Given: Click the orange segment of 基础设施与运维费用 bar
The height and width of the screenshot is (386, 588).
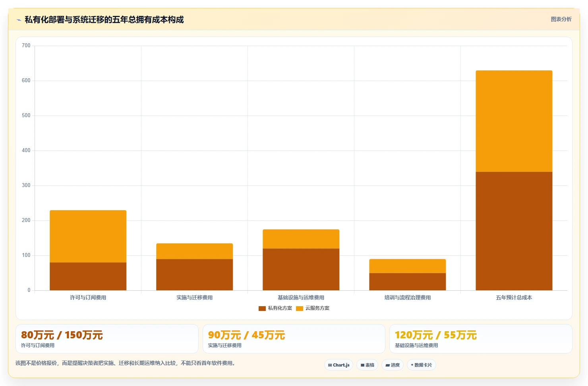Looking at the screenshot, I should 301,239.
